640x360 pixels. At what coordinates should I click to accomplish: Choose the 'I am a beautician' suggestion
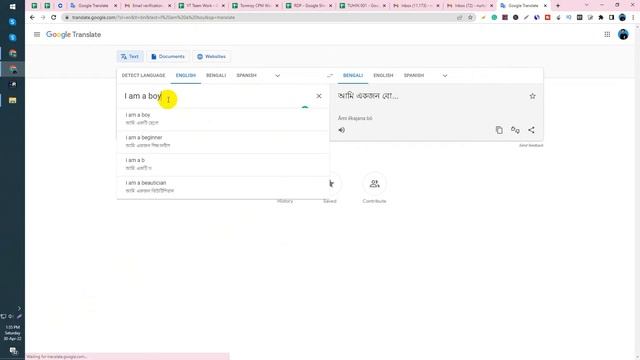(x=223, y=187)
